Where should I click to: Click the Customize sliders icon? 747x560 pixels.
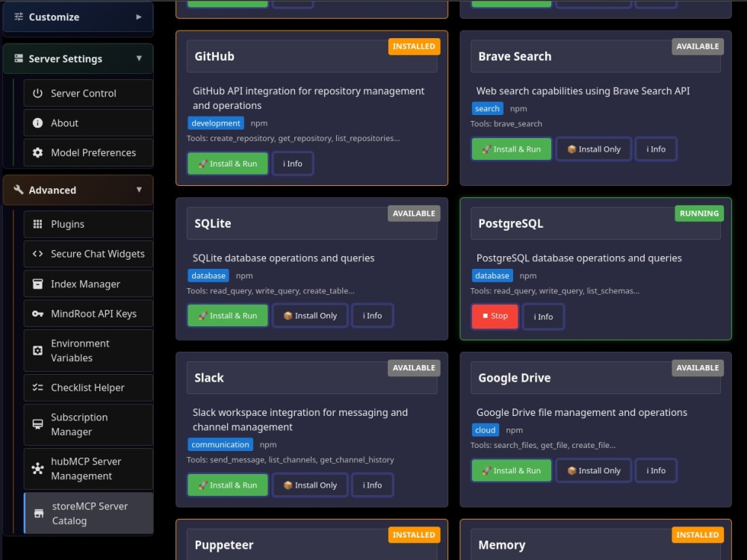[19, 16]
